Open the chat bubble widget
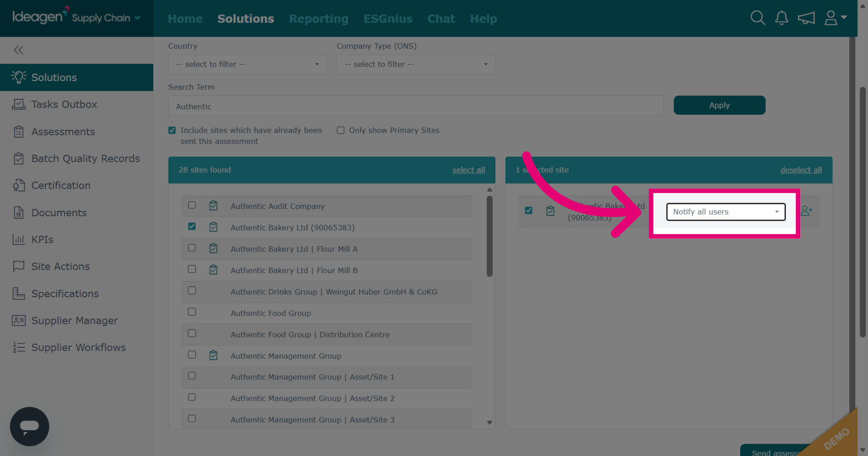Image resolution: width=868 pixels, height=456 pixels. click(x=29, y=426)
